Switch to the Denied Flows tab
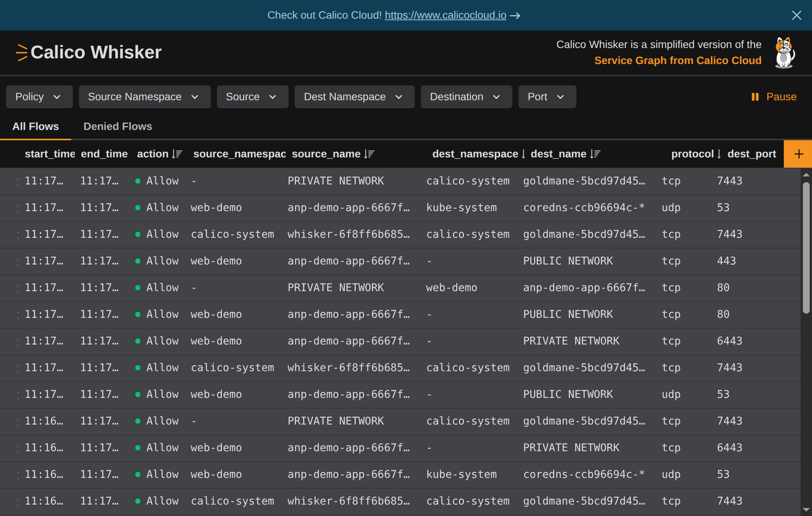The image size is (812, 516). (x=117, y=127)
